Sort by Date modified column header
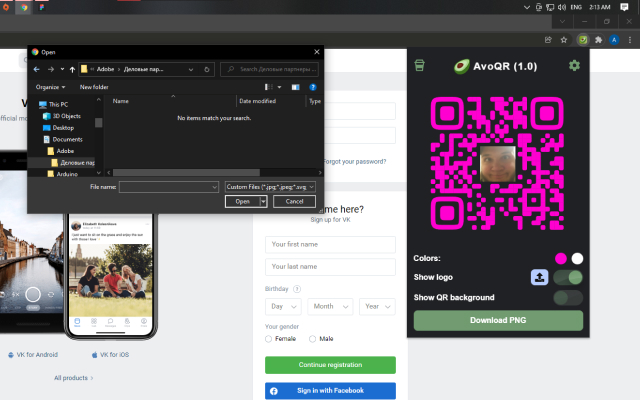This screenshot has height=400, width=640. [257, 101]
